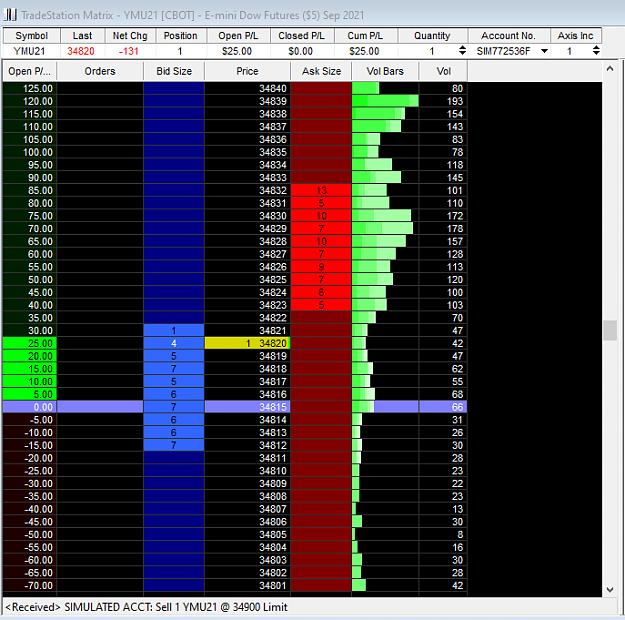Increase the Quantity with the up spinner arrow

click(x=462, y=48)
